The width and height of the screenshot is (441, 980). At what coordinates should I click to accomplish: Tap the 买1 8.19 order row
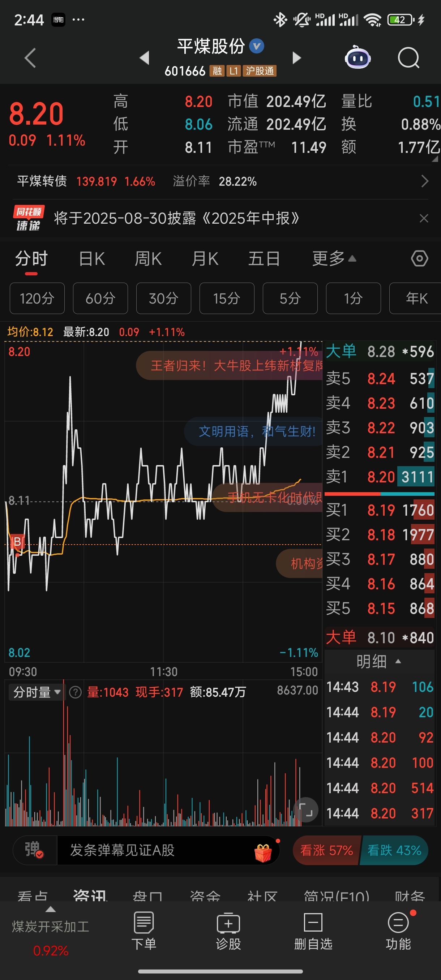pos(380,510)
